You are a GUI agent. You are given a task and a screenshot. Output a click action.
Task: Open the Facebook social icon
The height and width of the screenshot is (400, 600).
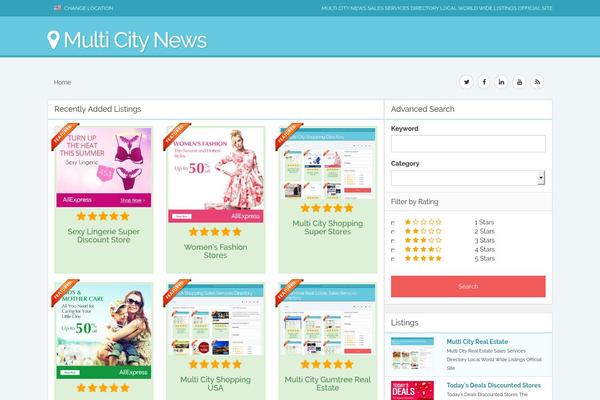pyautogui.click(x=484, y=82)
